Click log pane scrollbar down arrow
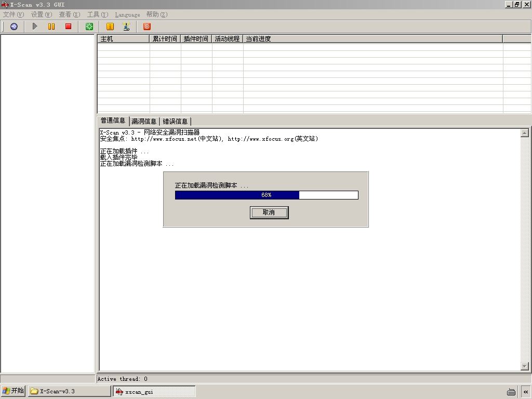The image size is (532, 399). [x=525, y=366]
